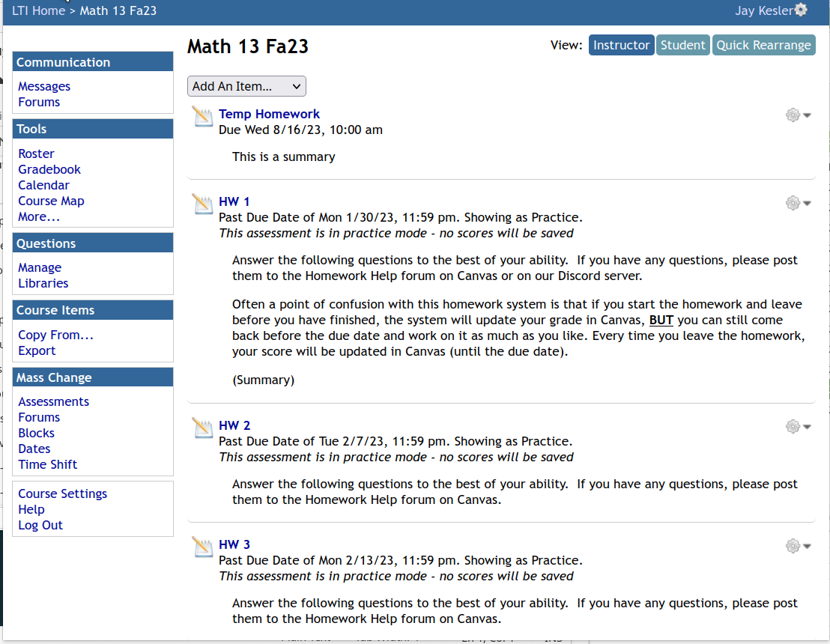The height and width of the screenshot is (644, 830).
Task: Click the underlined BUT text in HW 1
Action: click(x=661, y=321)
